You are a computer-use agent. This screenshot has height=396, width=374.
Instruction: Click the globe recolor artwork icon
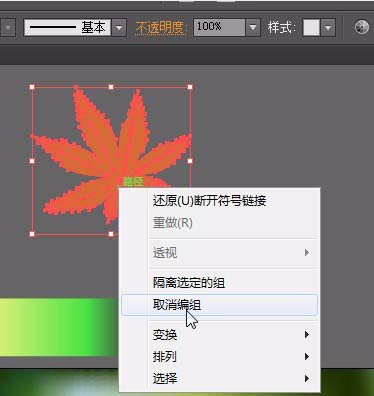click(x=362, y=27)
